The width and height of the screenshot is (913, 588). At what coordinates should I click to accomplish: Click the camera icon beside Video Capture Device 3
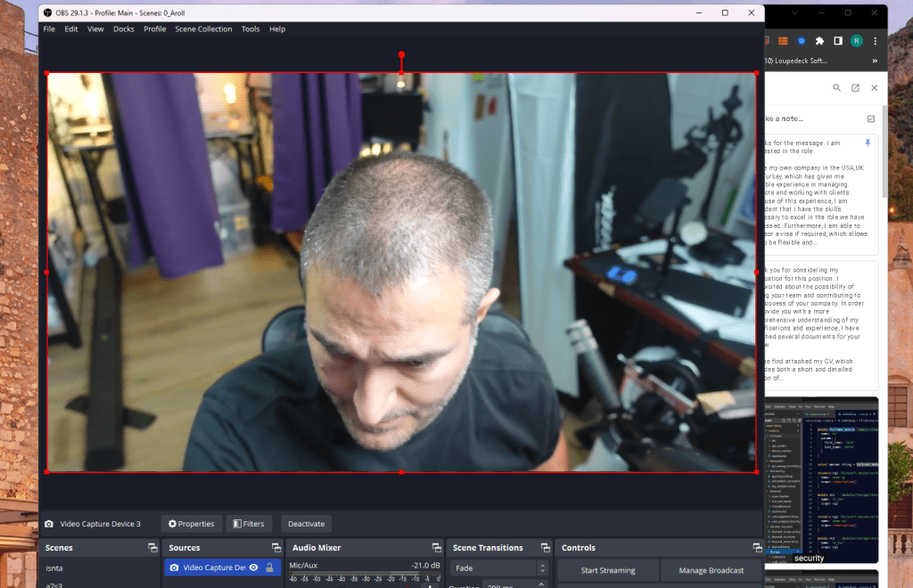(x=49, y=524)
